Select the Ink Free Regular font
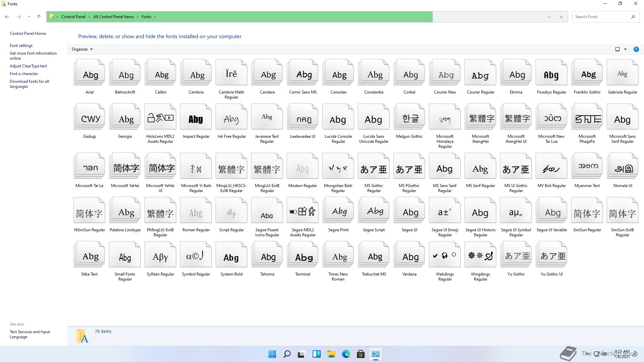This screenshot has width=644, height=362. pos(231,117)
